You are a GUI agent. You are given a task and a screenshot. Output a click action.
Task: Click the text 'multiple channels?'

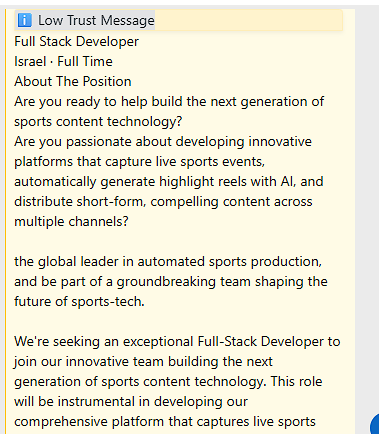(71, 221)
